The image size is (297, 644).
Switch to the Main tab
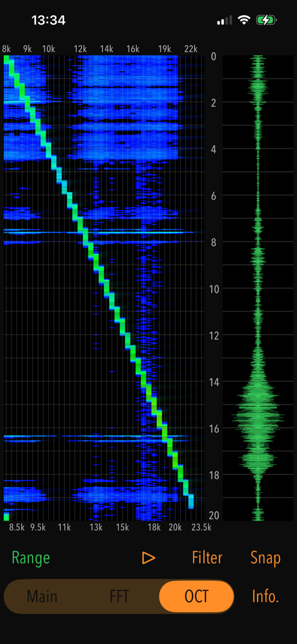click(x=42, y=597)
